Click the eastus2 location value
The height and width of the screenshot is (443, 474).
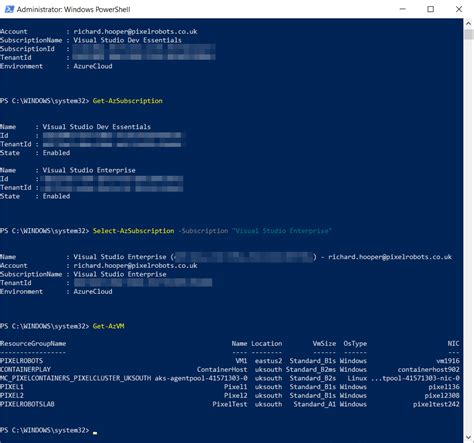269,361
